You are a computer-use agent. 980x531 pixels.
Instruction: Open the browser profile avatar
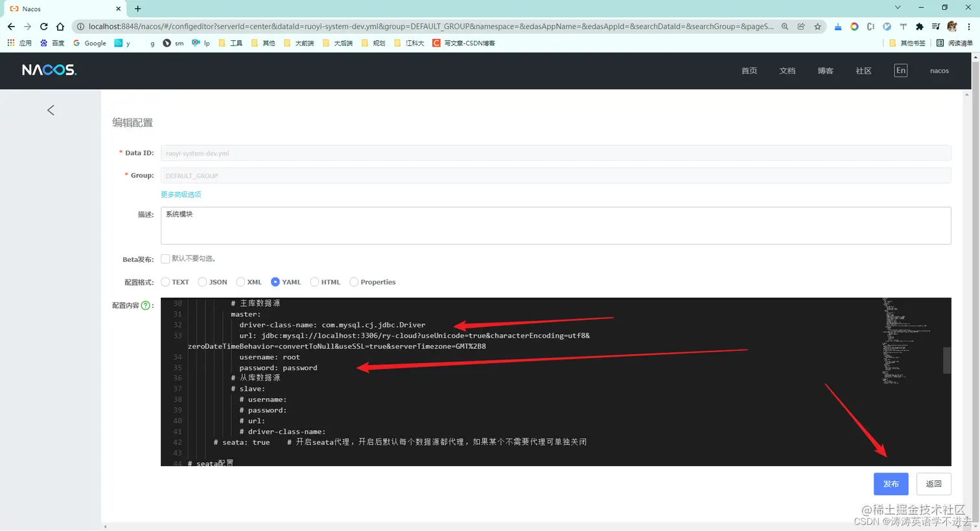tap(952, 27)
